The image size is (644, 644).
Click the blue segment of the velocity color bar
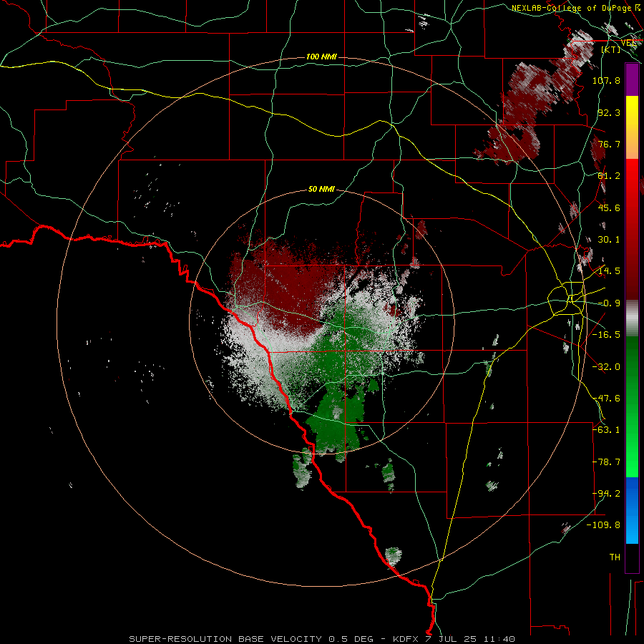632,510
